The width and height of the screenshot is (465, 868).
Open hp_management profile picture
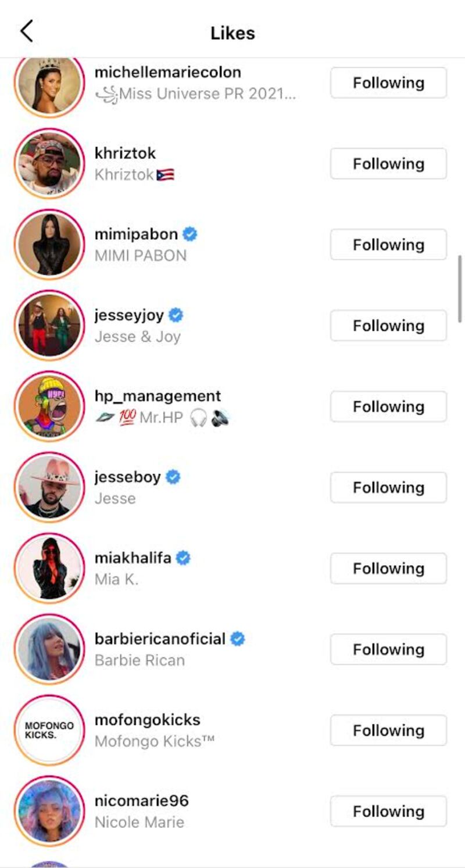(x=49, y=406)
